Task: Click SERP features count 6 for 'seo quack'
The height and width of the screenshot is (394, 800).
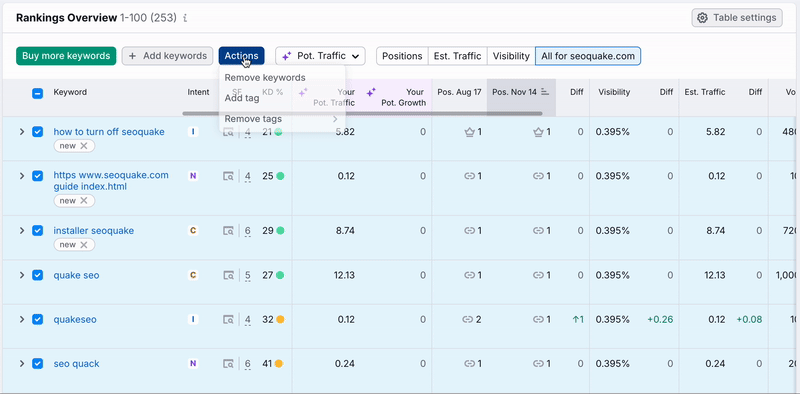Action: pyautogui.click(x=247, y=364)
